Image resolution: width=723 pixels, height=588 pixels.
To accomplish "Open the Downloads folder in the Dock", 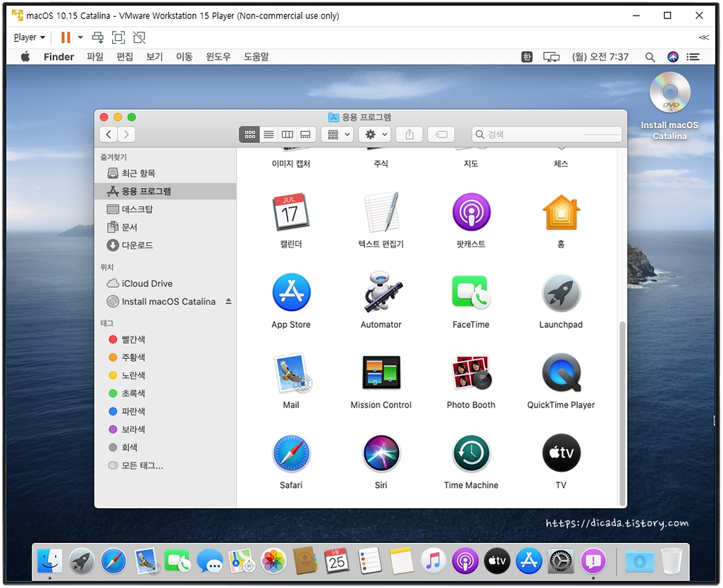I will click(x=640, y=561).
